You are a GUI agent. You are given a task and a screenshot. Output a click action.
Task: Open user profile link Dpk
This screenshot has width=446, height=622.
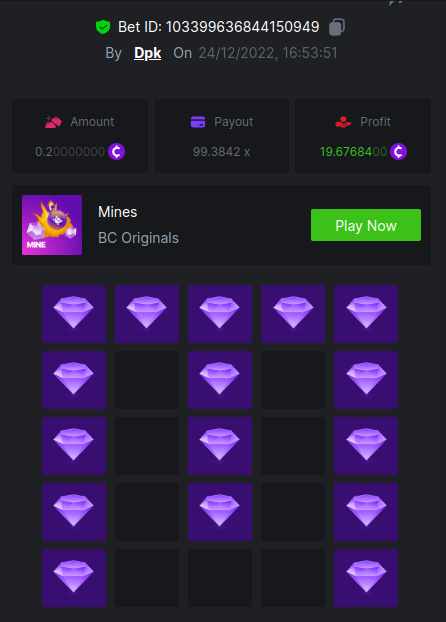(x=148, y=53)
